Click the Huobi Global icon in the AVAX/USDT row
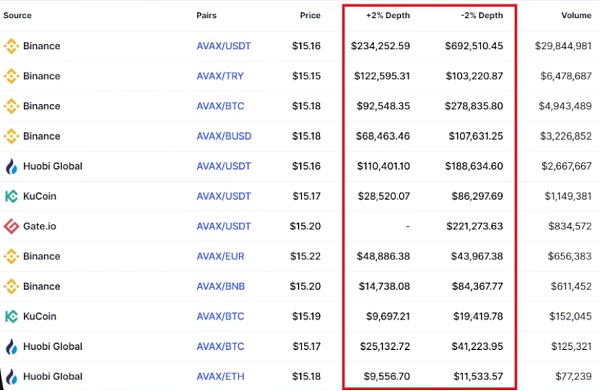This screenshot has width=600, height=391. click(11, 166)
